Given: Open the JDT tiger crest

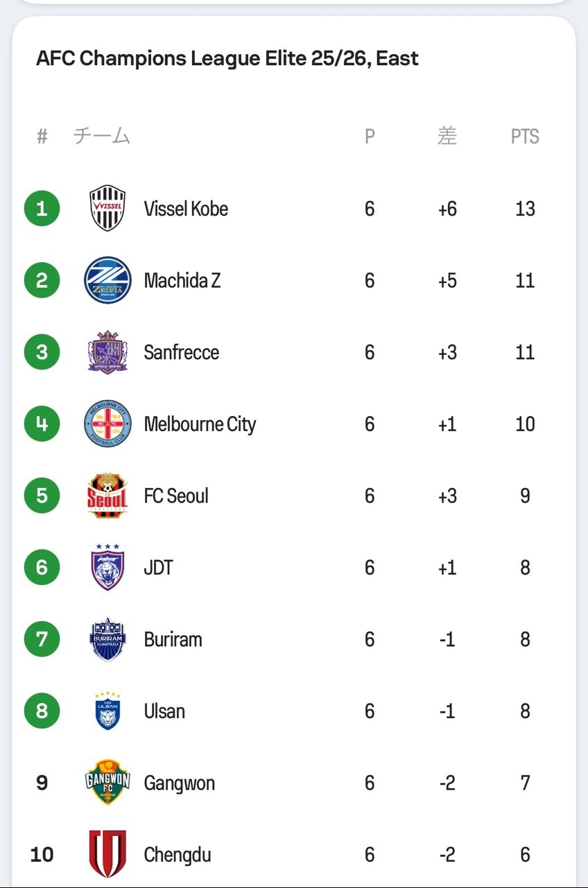Looking at the screenshot, I should pos(107,567).
